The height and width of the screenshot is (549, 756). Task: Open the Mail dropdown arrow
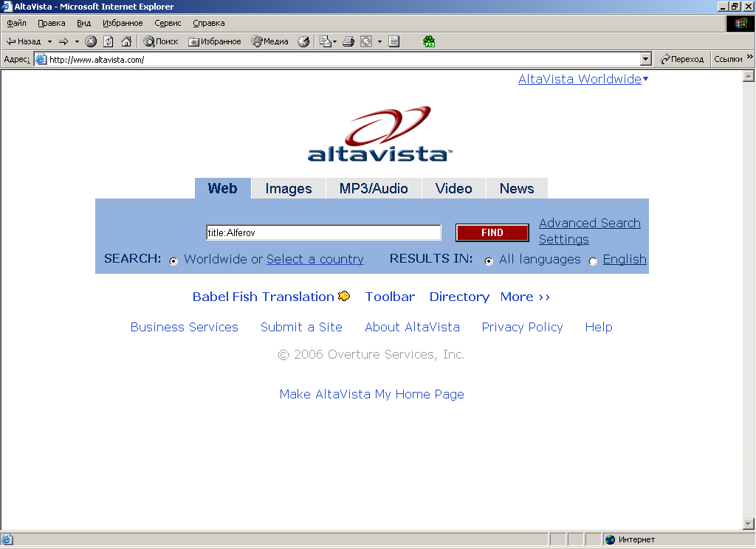tap(335, 41)
